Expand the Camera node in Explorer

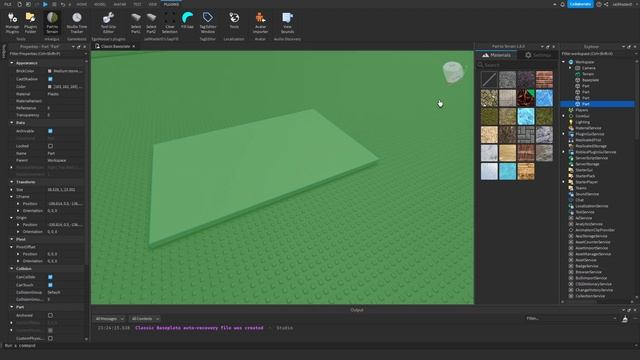(571, 68)
